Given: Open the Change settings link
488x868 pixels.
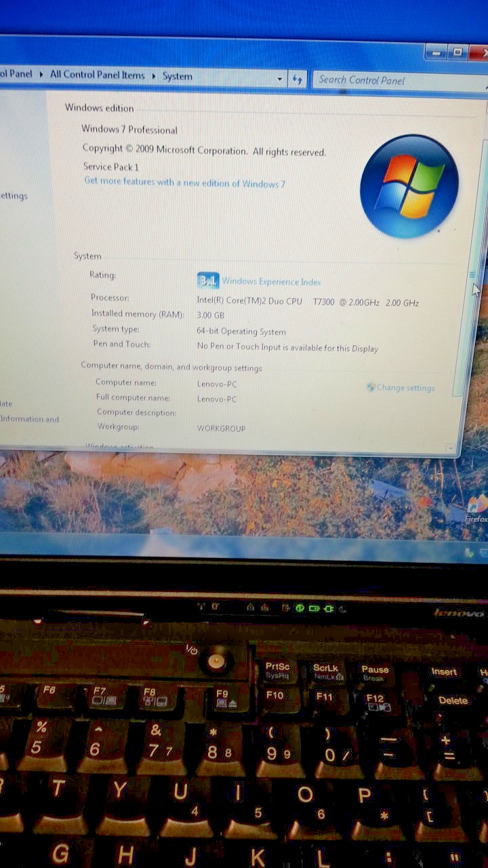Looking at the screenshot, I should pyautogui.click(x=405, y=388).
